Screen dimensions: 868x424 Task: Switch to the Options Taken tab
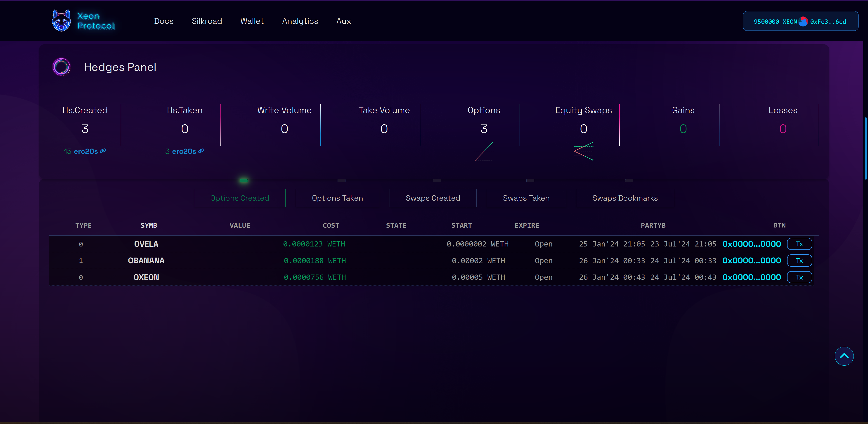click(337, 198)
